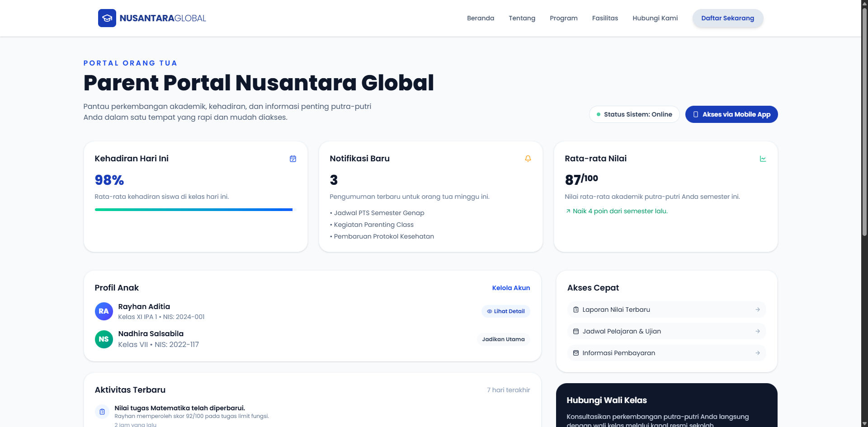This screenshot has width=868, height=427.
Task: Click the arrow on Informasi Pembayaran row
Action: point(758,353)
